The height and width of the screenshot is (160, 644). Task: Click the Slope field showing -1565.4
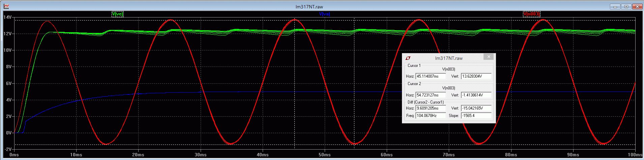point(476,116)
